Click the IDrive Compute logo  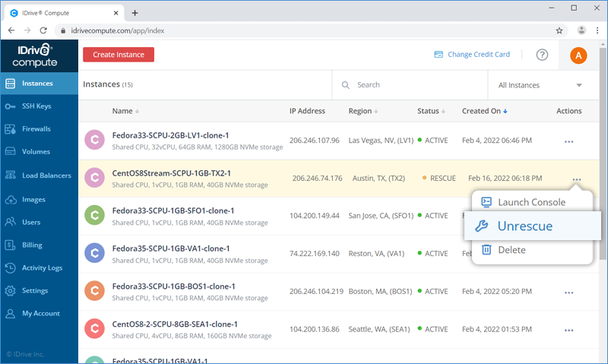tap(35, 55)
